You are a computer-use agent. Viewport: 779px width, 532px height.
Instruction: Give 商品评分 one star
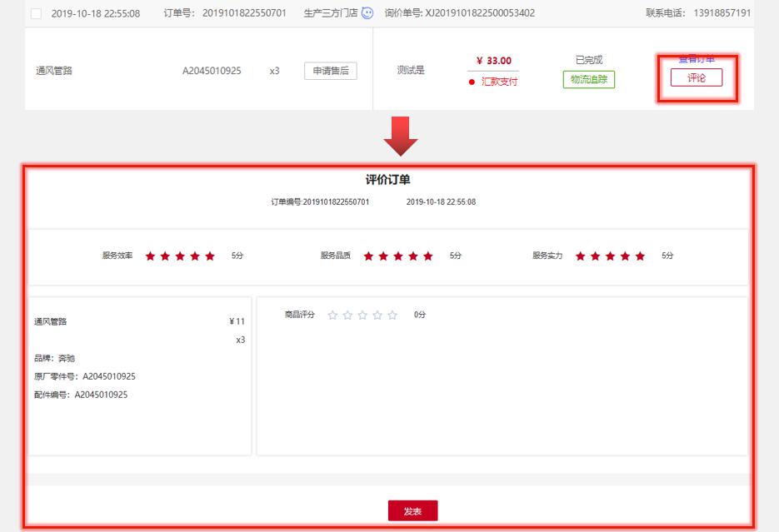pyautogui.click(x=333, y=316)
